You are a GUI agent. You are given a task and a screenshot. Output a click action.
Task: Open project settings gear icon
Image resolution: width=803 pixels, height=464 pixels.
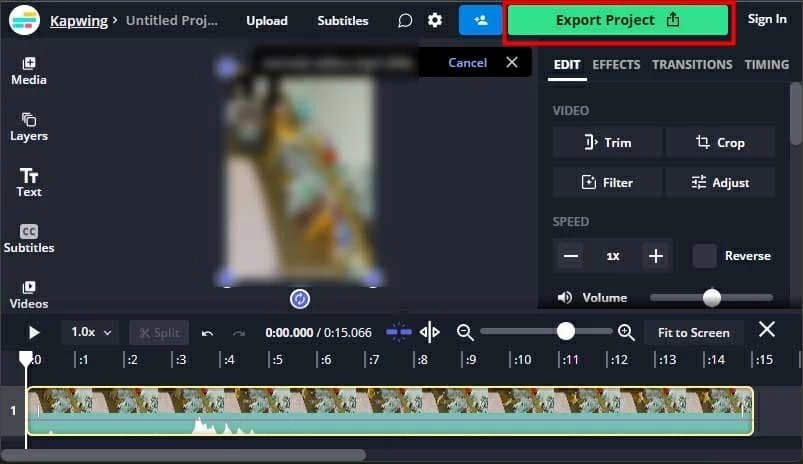coord(435,20)
